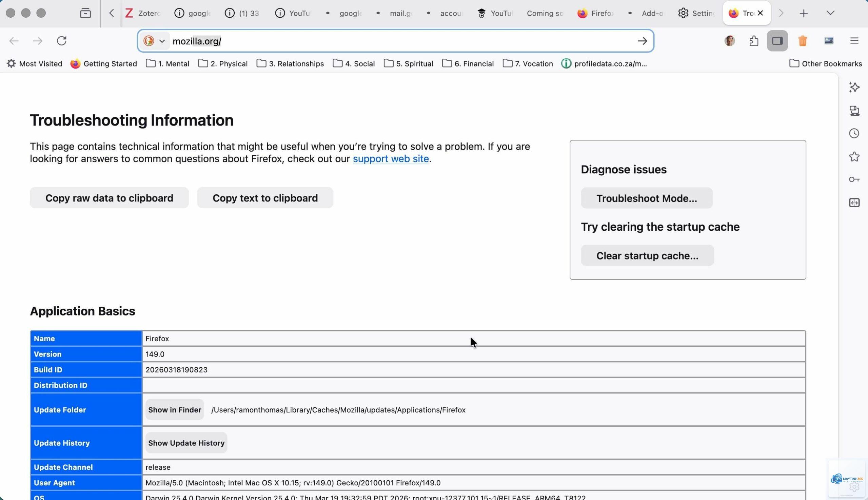Open Passwords key sidebar icon
The width and height of the screenshot is (868, 500).
(x=854, y=179)
